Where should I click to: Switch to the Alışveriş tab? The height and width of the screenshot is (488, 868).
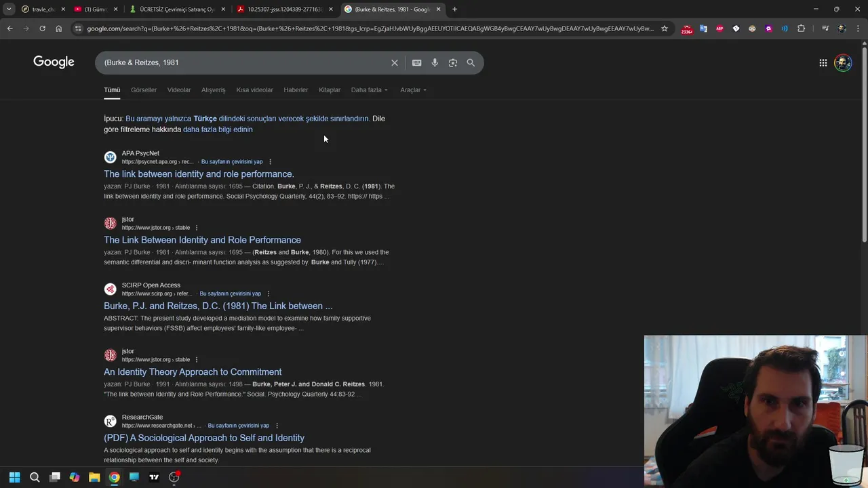214,89
